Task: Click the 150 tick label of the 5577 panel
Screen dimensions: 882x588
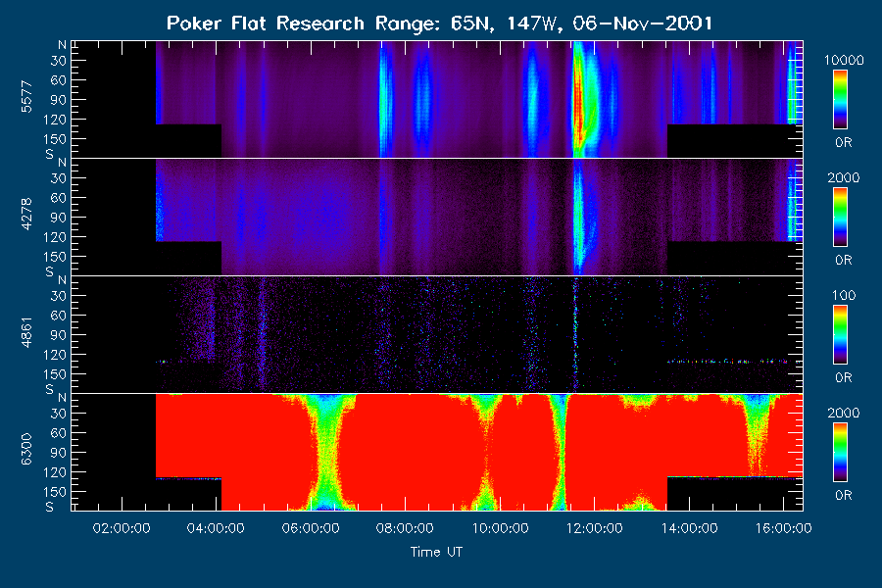Action: point(55,139)
